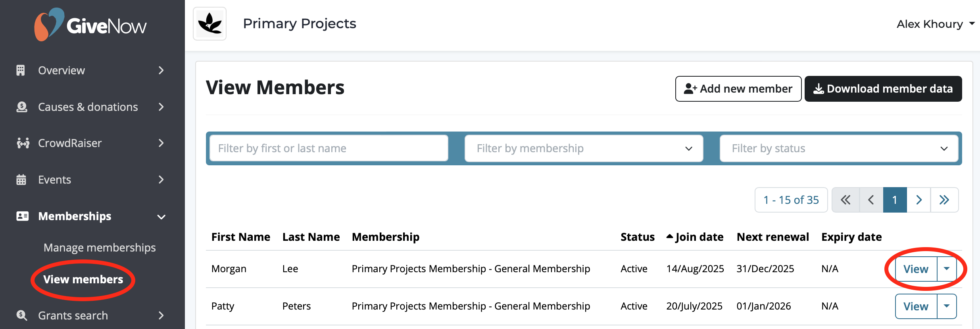The height and width of the screenshot is (329, 980).
Task: Select the Memberships card icon
Action: click(x=23, y=216)
